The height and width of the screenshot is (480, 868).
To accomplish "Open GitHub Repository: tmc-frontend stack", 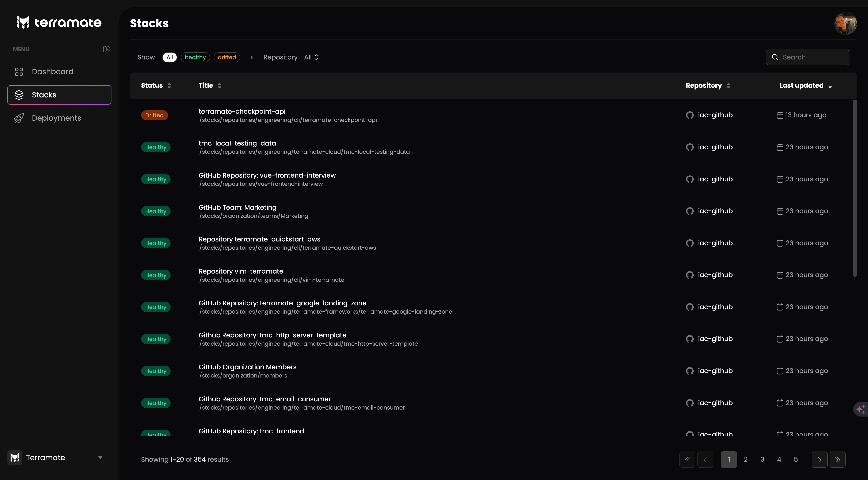I will [x=251, y=431].
